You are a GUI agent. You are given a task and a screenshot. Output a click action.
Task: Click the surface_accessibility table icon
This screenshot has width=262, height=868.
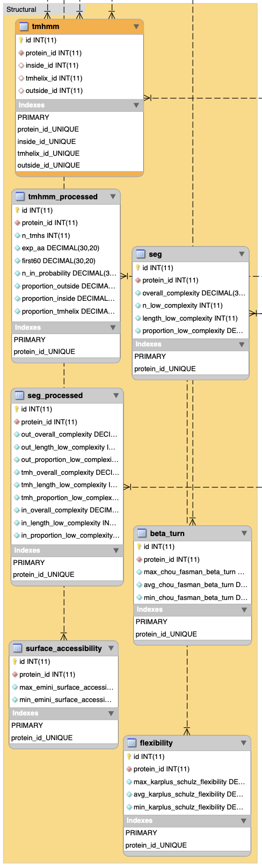point(18,648)
